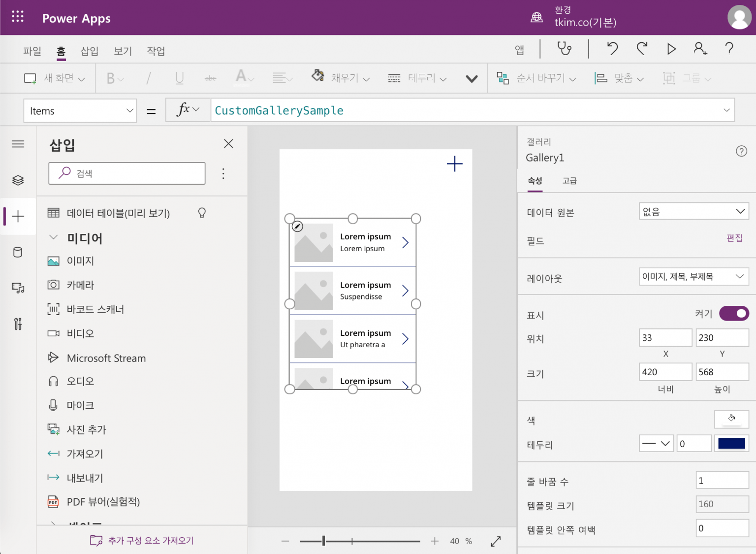Adjust the canvas zoom slider
This screenshot has width=756, height=554.
tap(323, 540)
